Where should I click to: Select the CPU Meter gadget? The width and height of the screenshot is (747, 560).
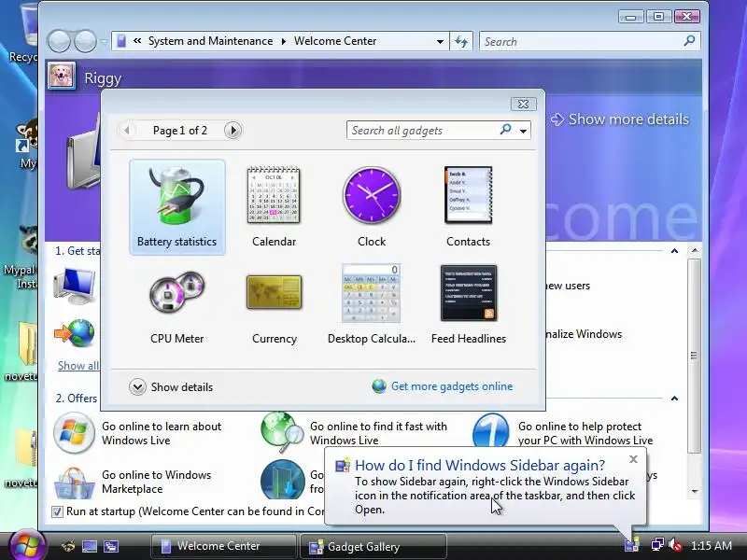coord(176,305)
